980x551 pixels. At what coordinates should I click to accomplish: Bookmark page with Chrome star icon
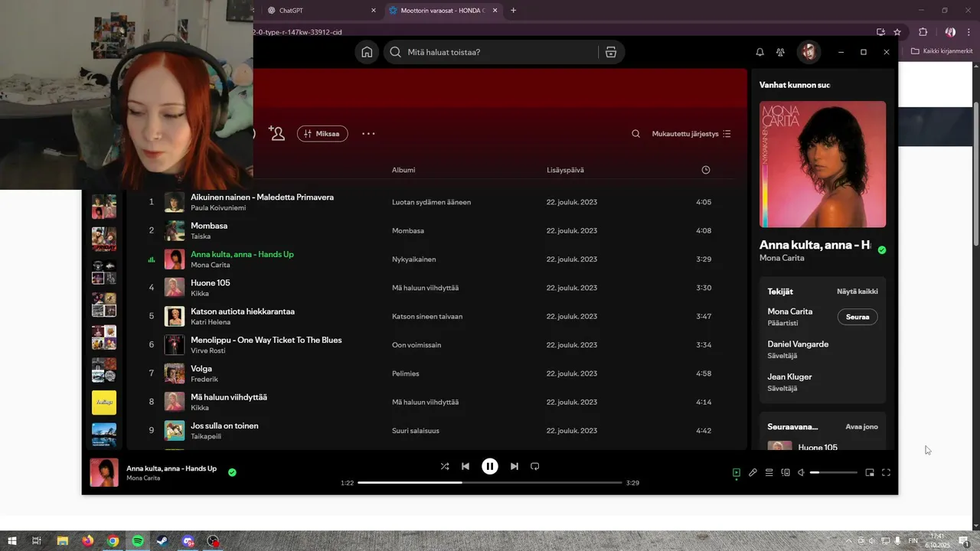897,32
